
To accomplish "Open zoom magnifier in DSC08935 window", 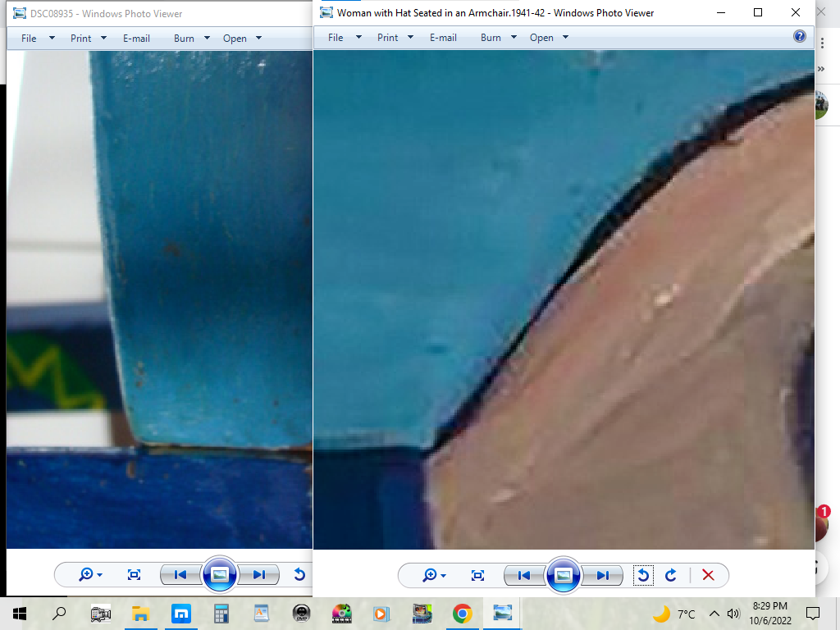I will (90, 575).
